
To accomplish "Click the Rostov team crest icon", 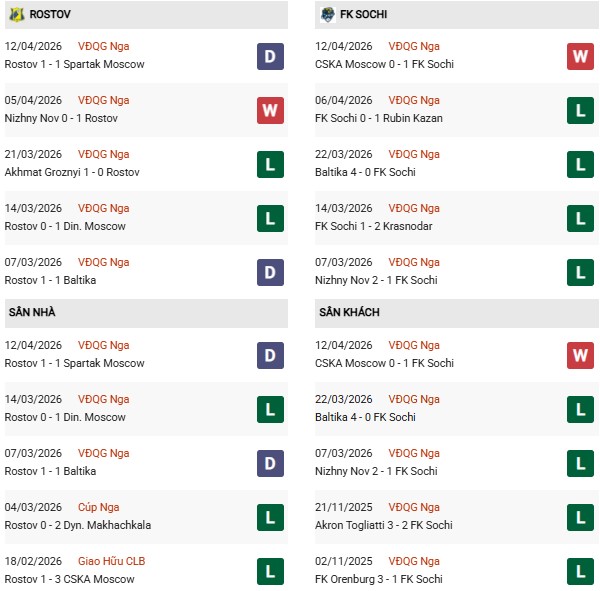I will coord(16,15).
